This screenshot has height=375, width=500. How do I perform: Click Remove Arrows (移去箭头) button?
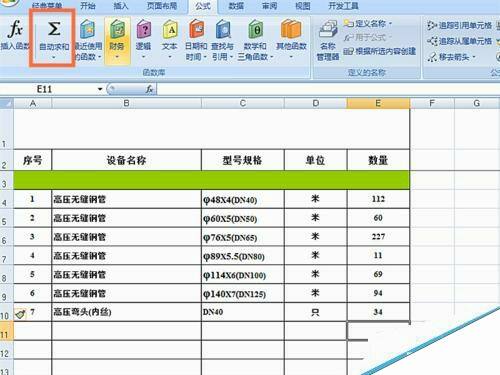coord(452,57)
